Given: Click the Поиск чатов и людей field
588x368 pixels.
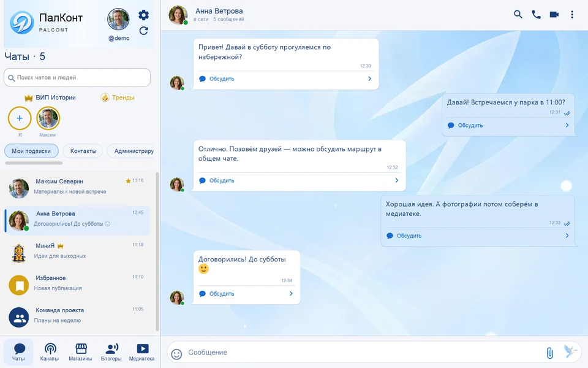Looking at the screenshot, I should pos(77,77).
